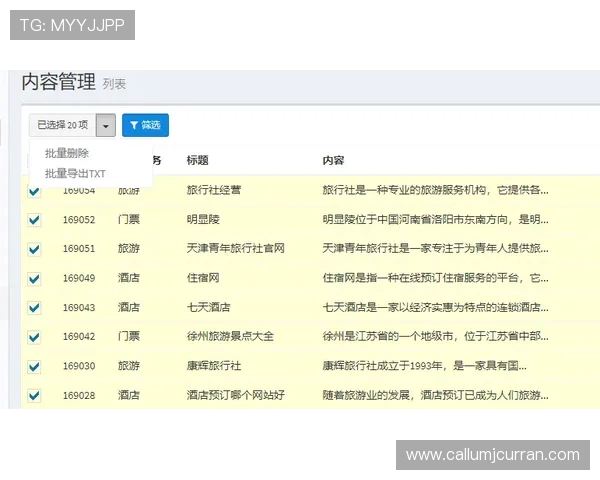Uncheck the checkbox for row 旅行社经营
The height and width of the screenshot is (480, 600).
coord(34,191)
